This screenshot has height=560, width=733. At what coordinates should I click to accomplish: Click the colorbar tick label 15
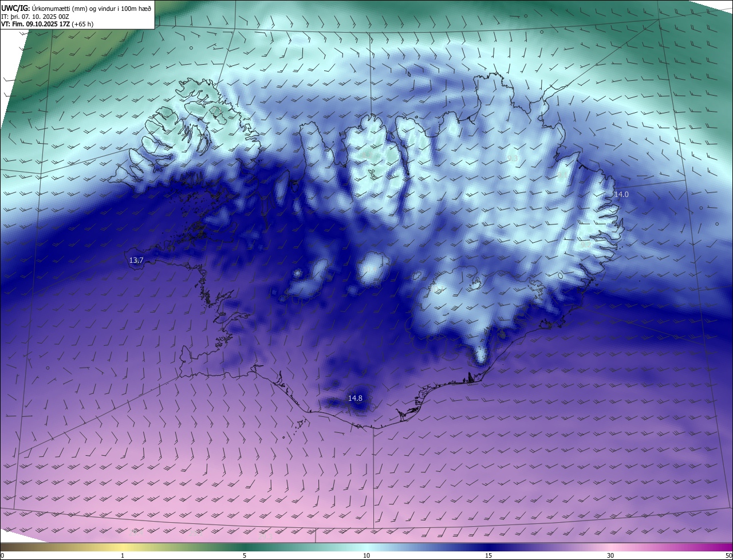click(488, 555)
